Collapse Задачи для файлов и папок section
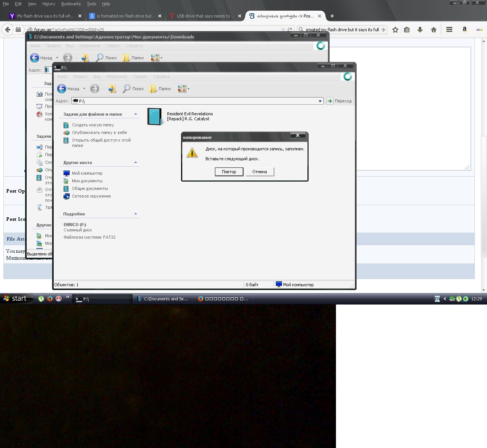Image resolution: width=487 pixels, height=448 pixels. click(x=135, y=114)
